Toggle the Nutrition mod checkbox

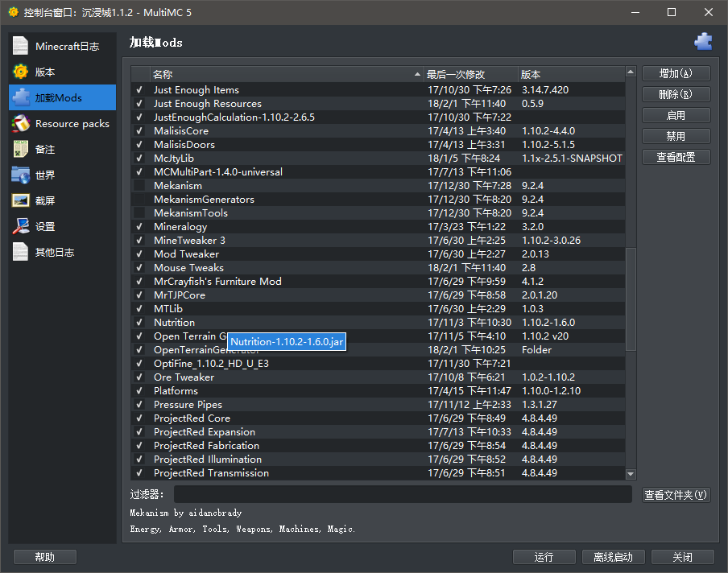coord(139,323)
